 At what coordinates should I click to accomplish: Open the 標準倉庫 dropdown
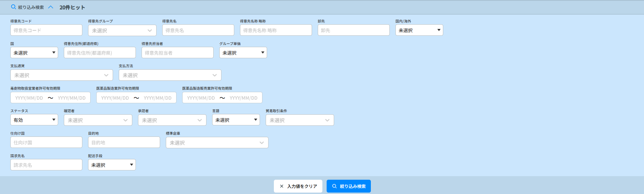click(x=217, y=143)
